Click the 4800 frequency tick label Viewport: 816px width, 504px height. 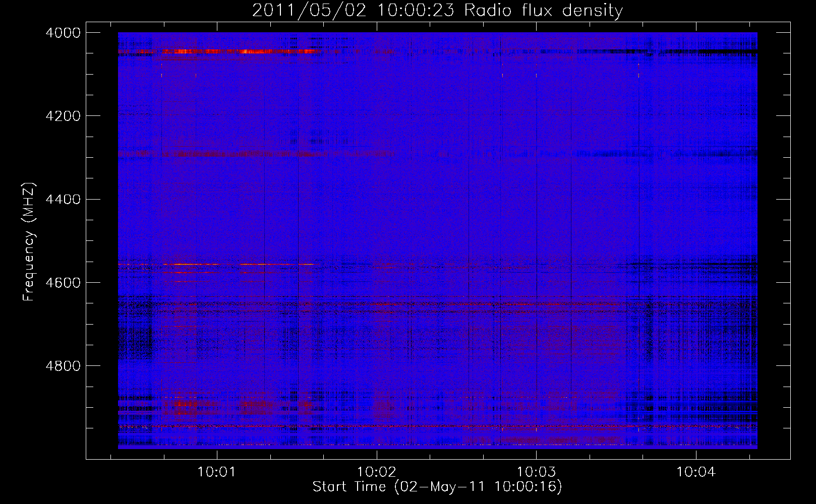pos(63,366)
